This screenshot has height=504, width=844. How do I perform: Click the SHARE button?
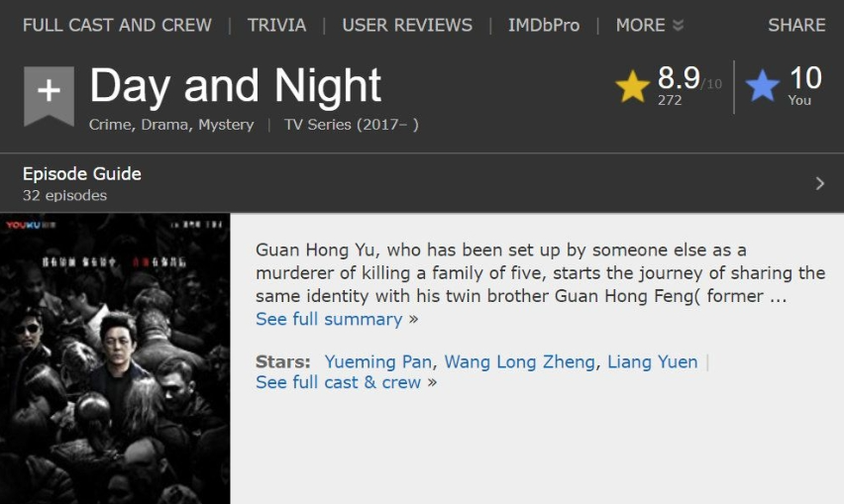pos(796,25)
